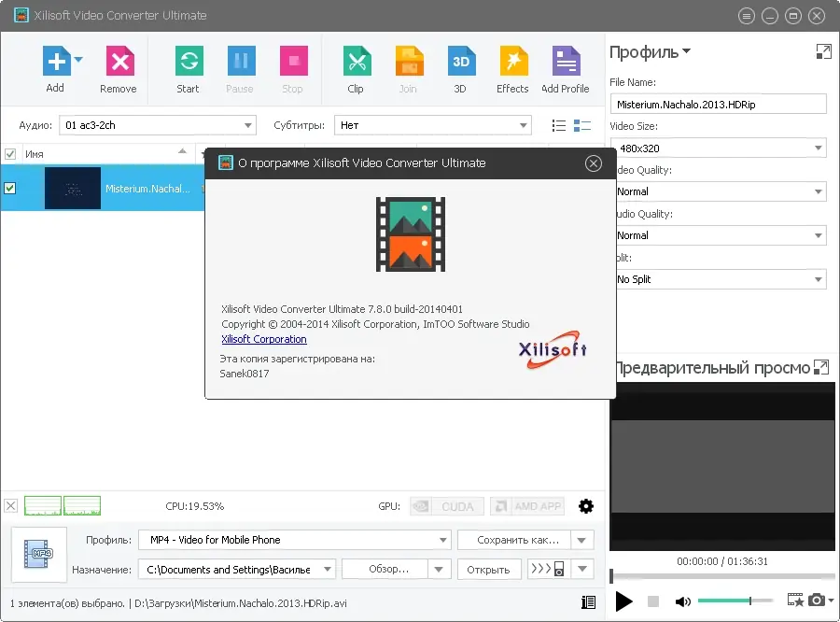Viewport: 840px width, 622px height.
Task: Switch to the detailed list view icon
Action: point(582,125)
